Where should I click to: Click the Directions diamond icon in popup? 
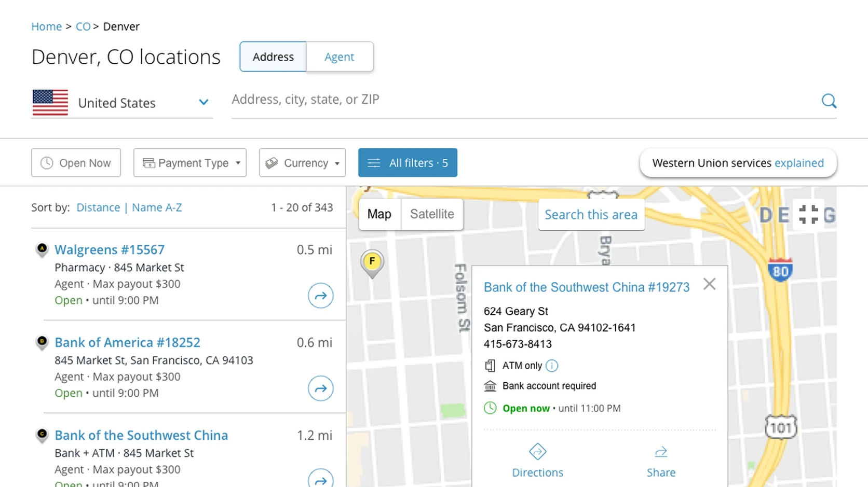tap(537, 452)
